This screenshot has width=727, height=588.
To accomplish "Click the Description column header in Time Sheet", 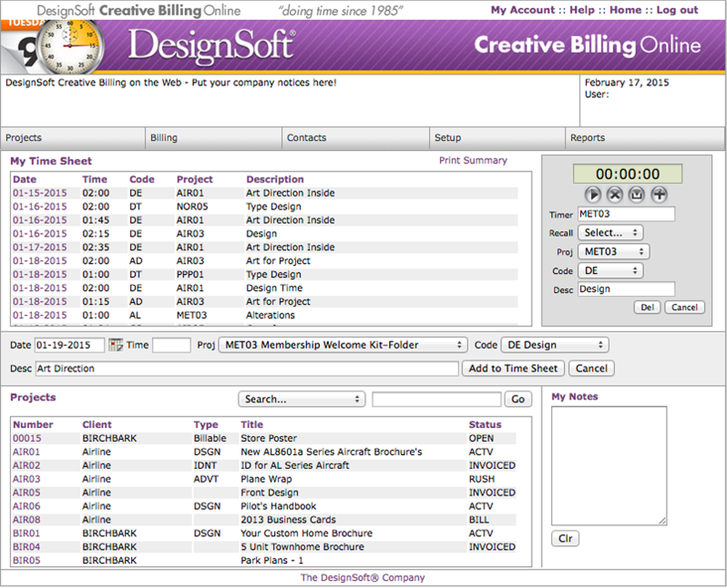I will [x=275, y=180].
